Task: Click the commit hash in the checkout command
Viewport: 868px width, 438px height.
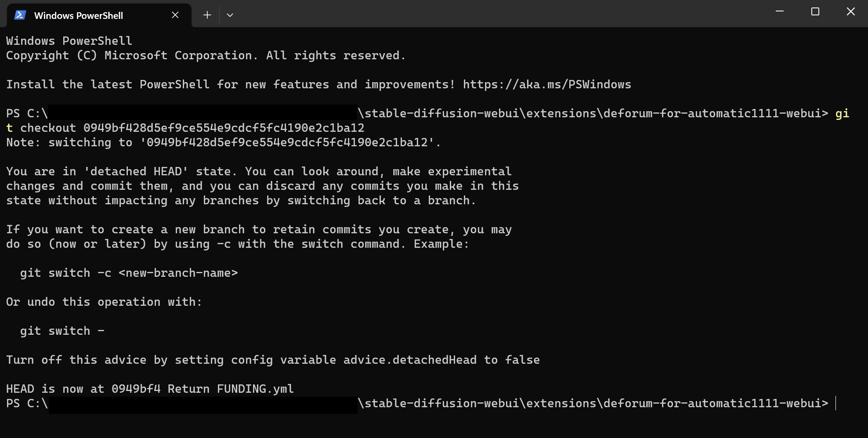Action: pos(223,127)
